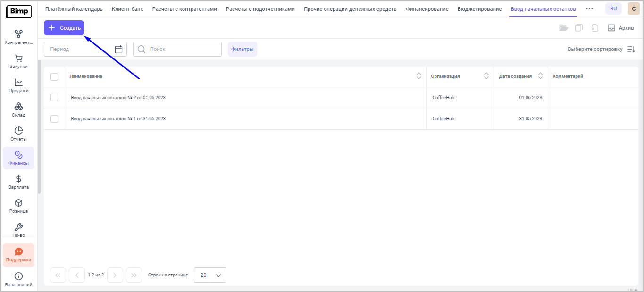The image size is (644, 292).
Task: Expand the rows-per-page dropdown showing 20
Action: (210, 275)
